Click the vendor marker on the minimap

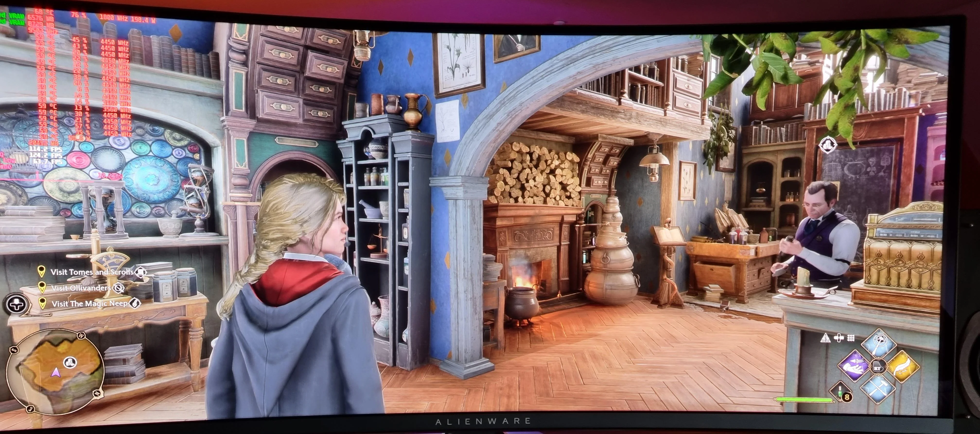pyautogui.click(x=70, y=363)
